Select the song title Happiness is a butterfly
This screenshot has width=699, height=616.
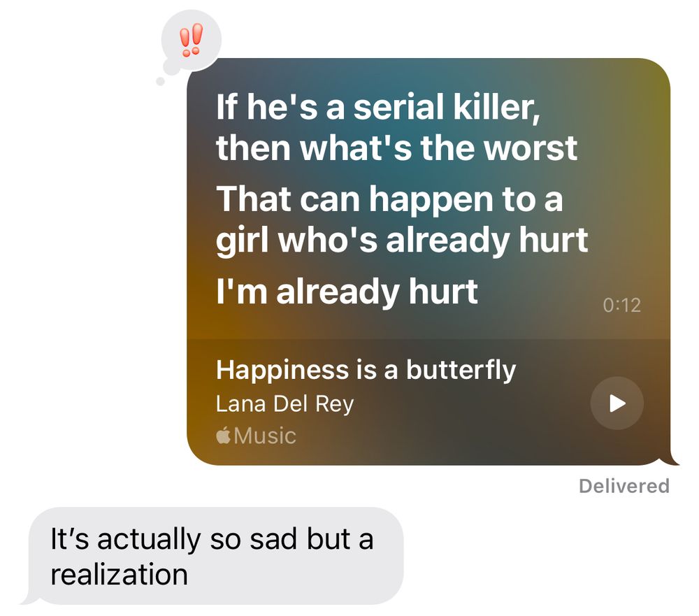pyautogui.click(x=366, y=370)
